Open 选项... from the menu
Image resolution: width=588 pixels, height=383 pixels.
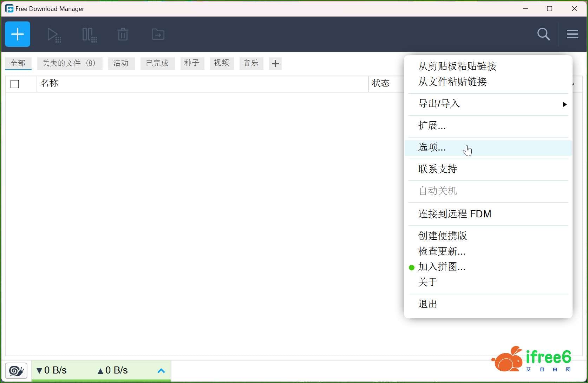point(432,147)
